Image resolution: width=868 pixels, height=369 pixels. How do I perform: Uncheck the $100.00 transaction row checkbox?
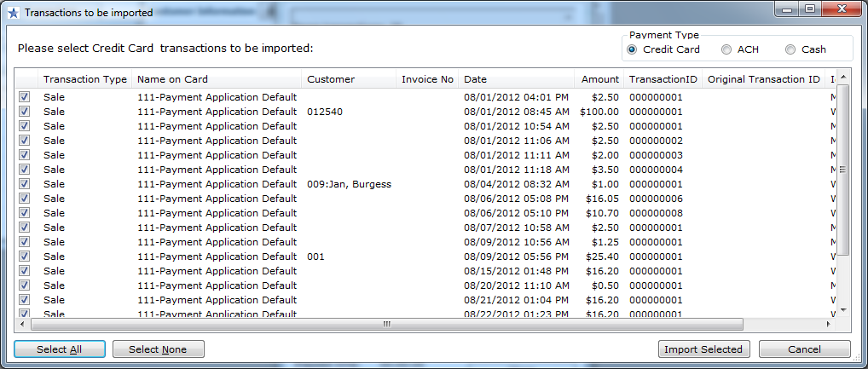click(x=25, y=112)
